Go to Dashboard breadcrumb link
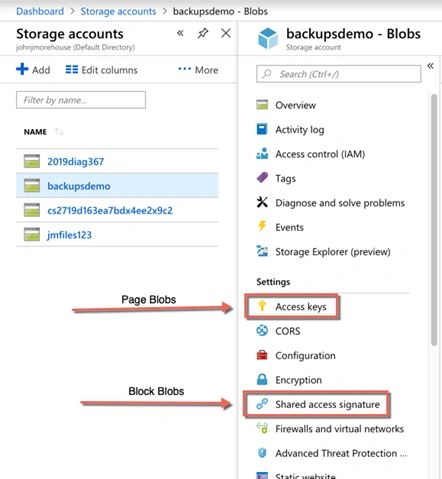442x479 pixels. [x=40, y=11]
